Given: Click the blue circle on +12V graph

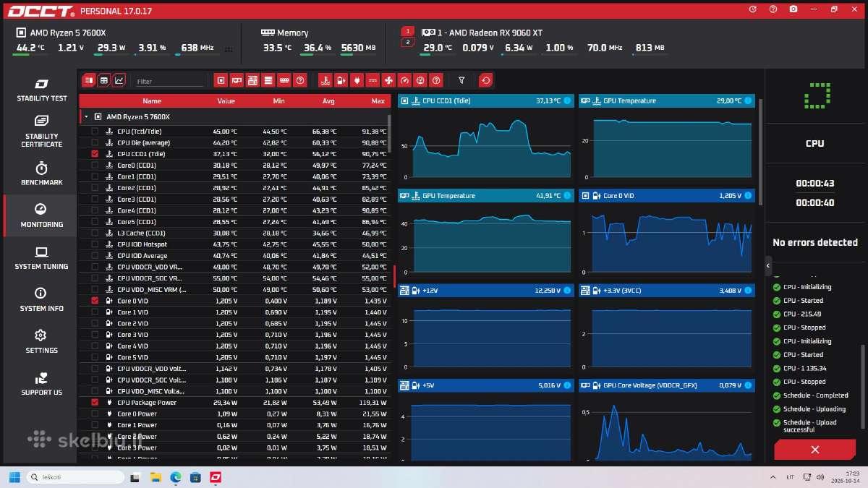Looking at the screenshot, I should click(x=567, y=290).
